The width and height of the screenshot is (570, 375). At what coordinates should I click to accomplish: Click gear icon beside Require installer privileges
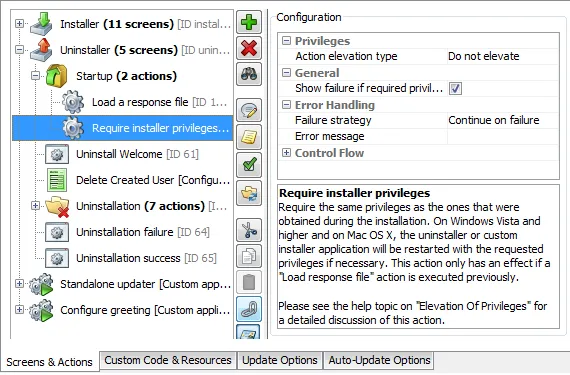click(73, 128)
